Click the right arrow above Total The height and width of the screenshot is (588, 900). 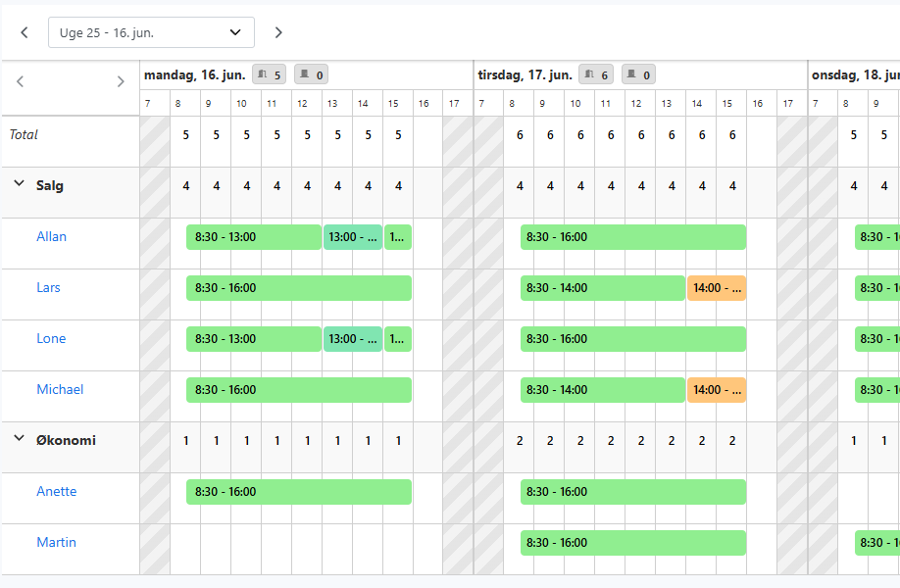(x=121, y=82)
